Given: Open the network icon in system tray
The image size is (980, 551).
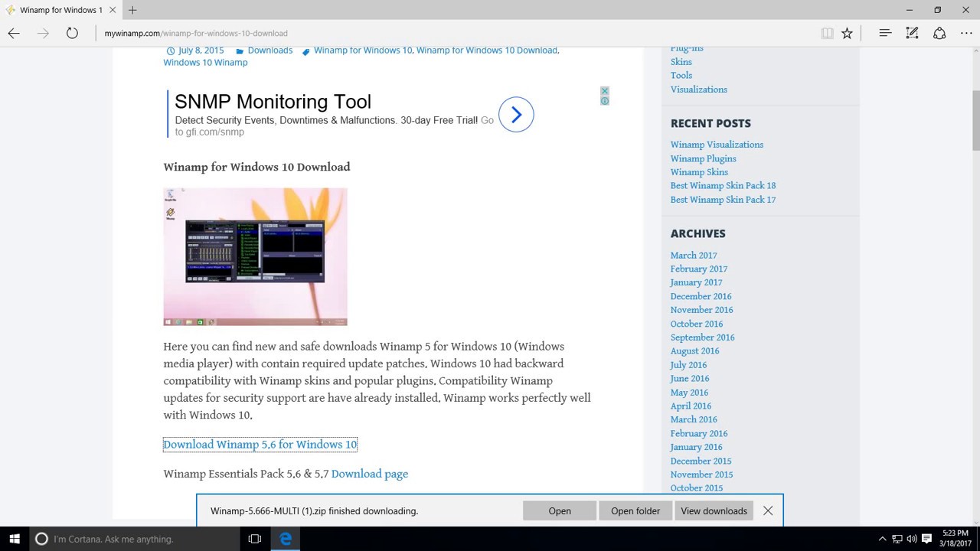Looking at the screenshot, I should point(897,539).
